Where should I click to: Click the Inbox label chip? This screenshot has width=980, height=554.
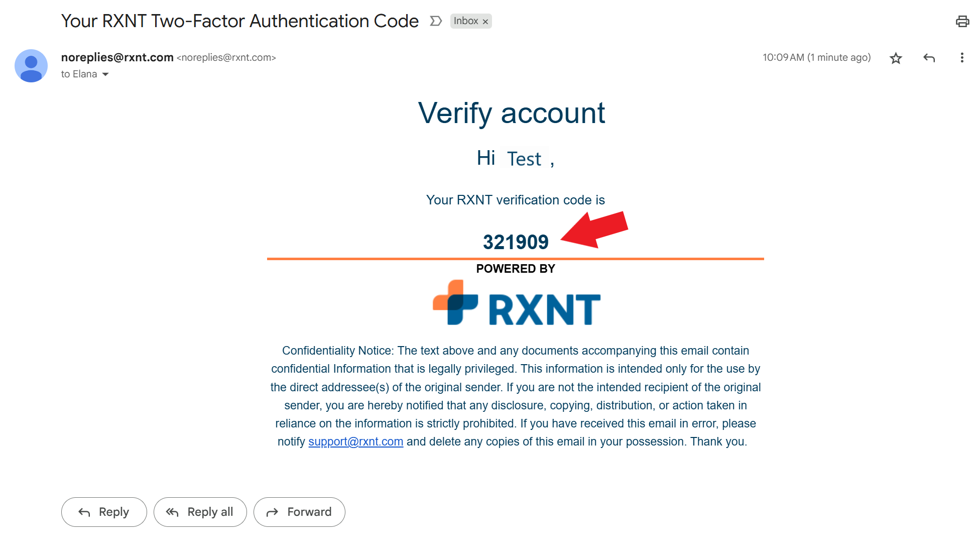[465, 21]
